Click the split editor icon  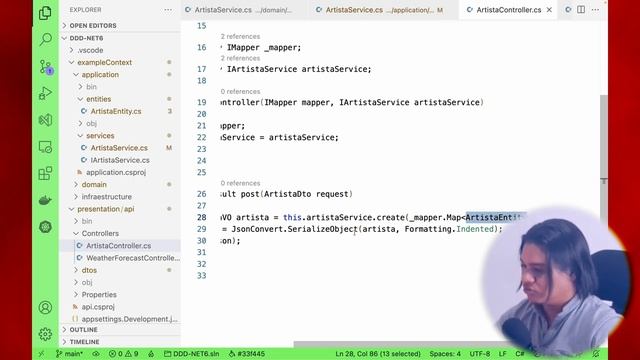click(x=581, y=10)
